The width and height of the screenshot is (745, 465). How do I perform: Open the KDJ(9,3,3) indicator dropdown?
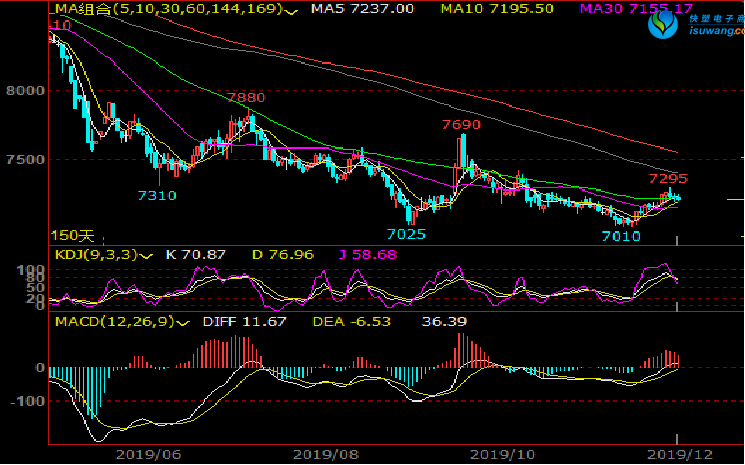tap(147, 257)
